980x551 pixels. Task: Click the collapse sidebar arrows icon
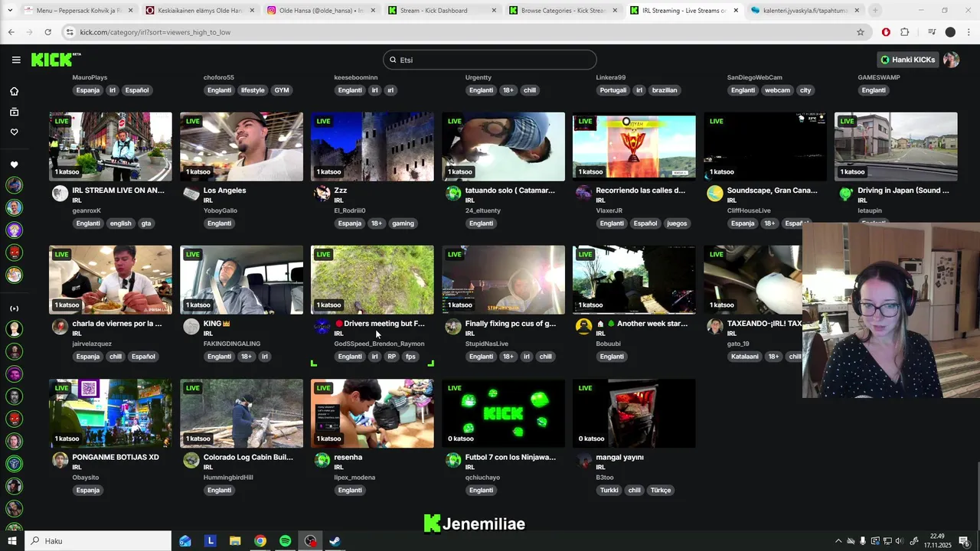pyautogui.click(x=14, y=308)
